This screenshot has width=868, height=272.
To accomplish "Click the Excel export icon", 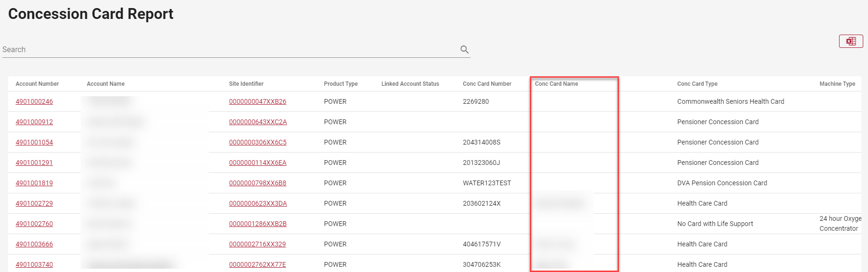I will [851, 41].
